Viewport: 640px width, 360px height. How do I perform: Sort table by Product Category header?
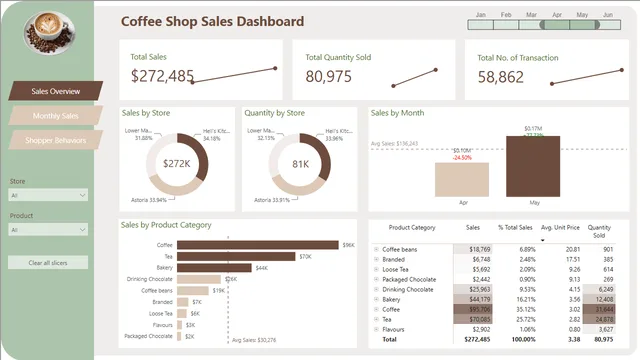[x=412, y=227]
